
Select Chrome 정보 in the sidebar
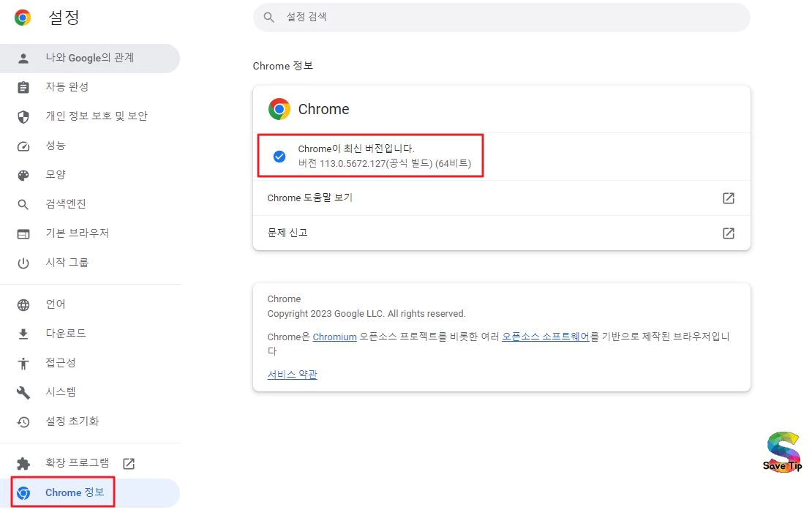tap(90, 492)
